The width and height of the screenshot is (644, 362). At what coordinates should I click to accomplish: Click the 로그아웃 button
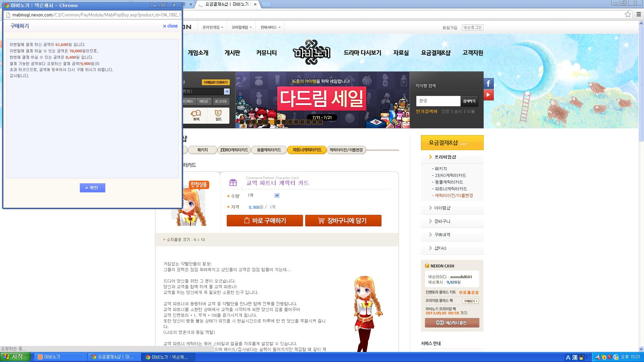click(x=221, y=101)
